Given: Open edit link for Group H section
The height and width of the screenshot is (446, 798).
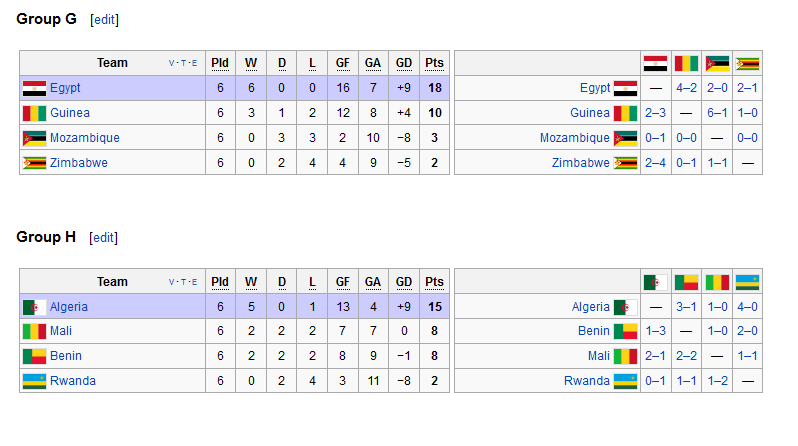Looking at the screenshot, I should point(103,238).
